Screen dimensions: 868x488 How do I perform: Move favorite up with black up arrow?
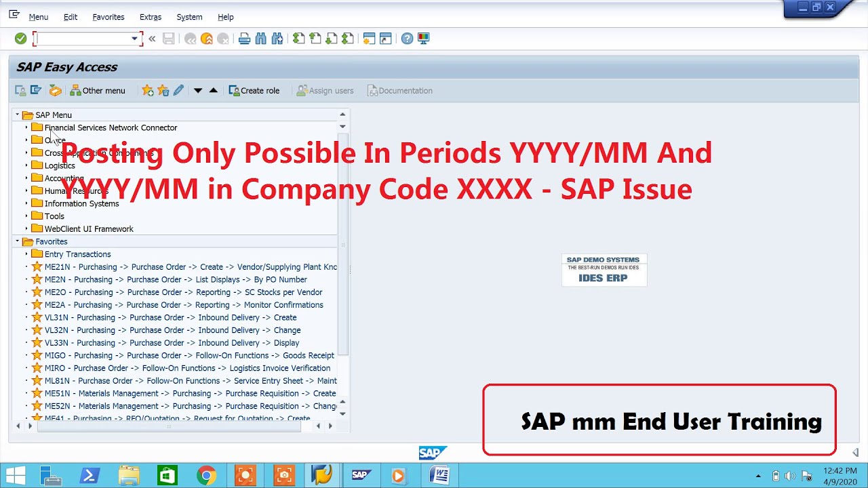214,90
